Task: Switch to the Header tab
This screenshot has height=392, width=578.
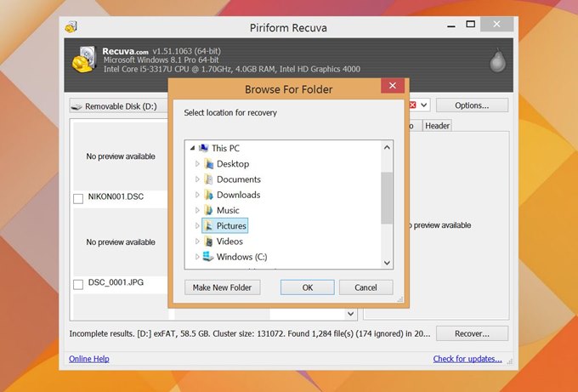Action: [437, 126]
